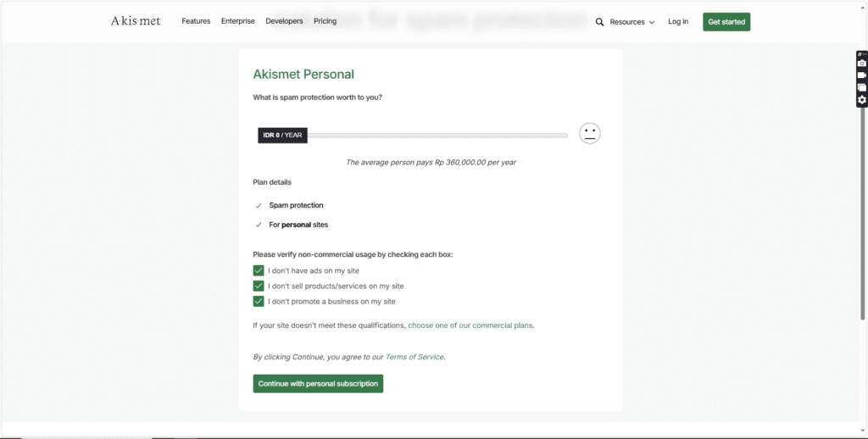Screen dimensions: 868x439
Task: Click the Get started button
Action: tap(726, 22)
